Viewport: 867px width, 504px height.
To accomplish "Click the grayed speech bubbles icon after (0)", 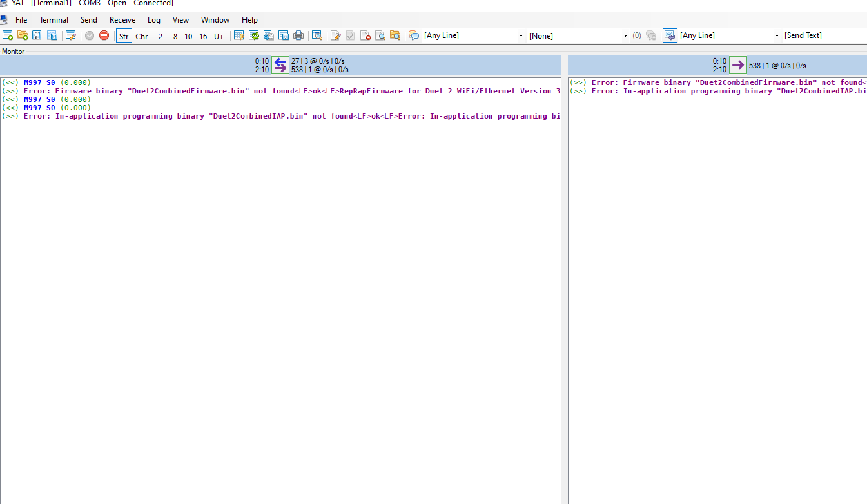I will (651, 35).
